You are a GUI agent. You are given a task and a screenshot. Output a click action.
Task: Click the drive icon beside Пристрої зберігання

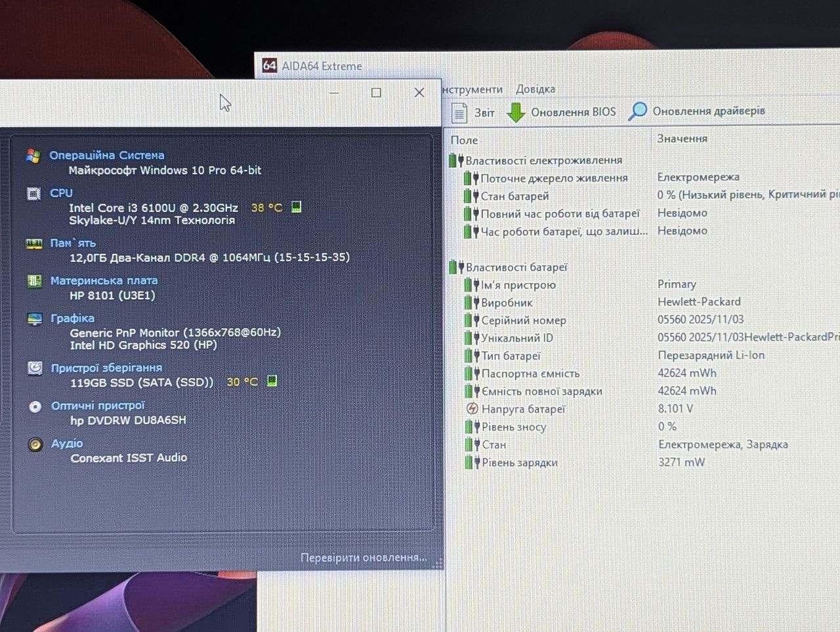[x=35, y=368]
